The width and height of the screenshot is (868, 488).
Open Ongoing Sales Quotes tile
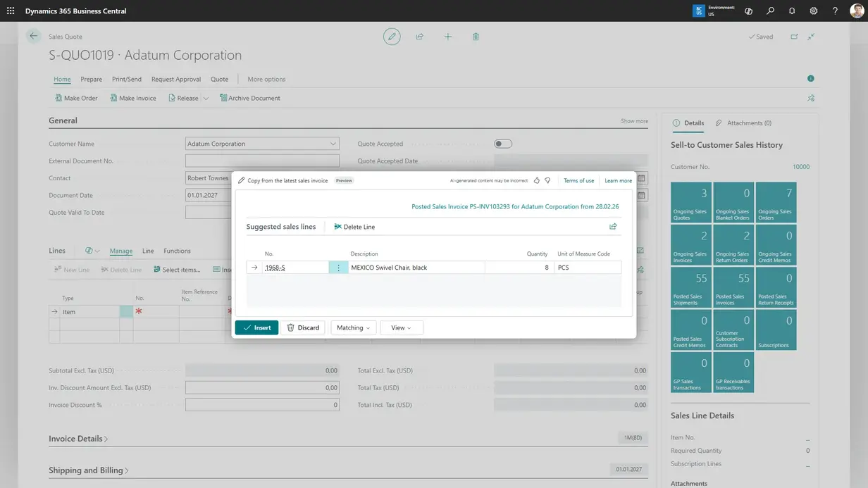click(x=691, y=203)
